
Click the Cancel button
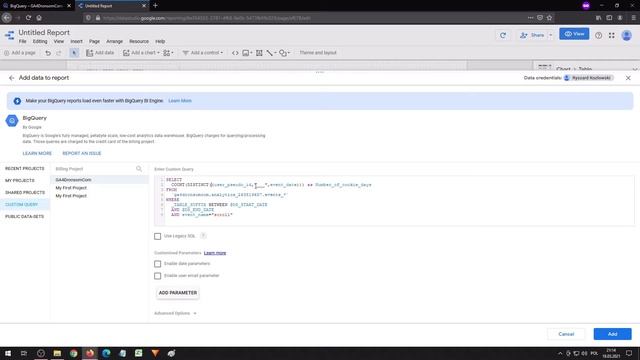pos(566,334)
